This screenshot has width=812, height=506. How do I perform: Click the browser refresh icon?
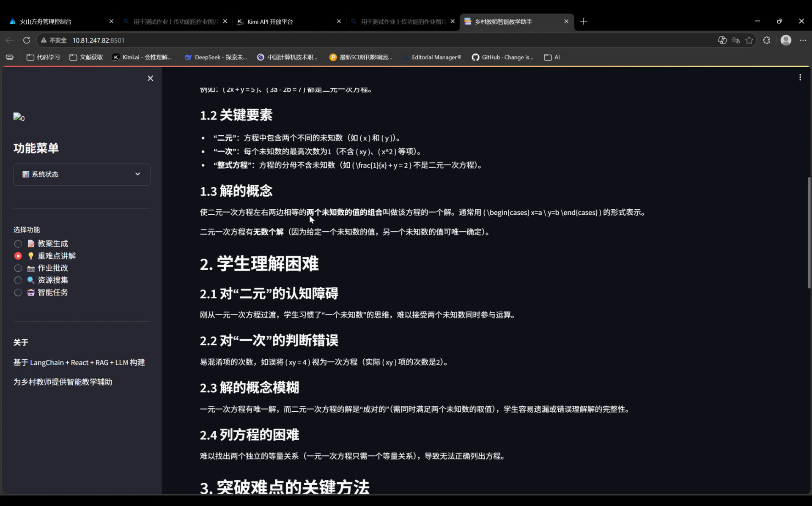pos(27,40)
